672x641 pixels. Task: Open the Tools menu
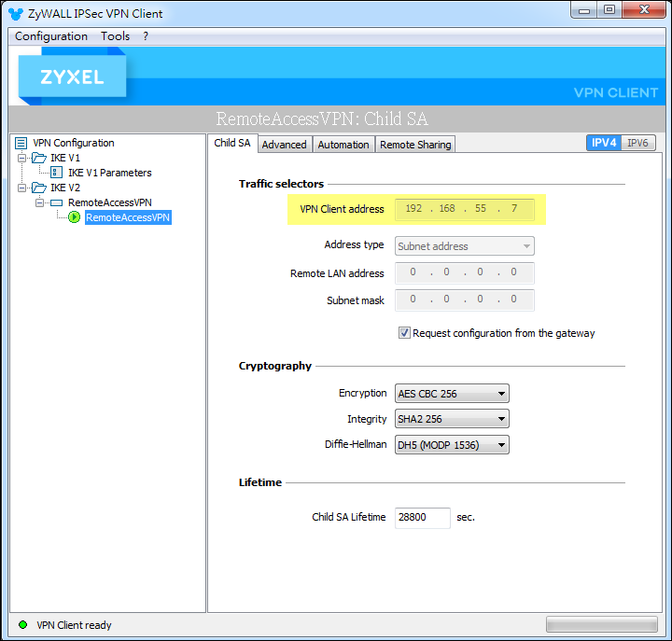116,36
